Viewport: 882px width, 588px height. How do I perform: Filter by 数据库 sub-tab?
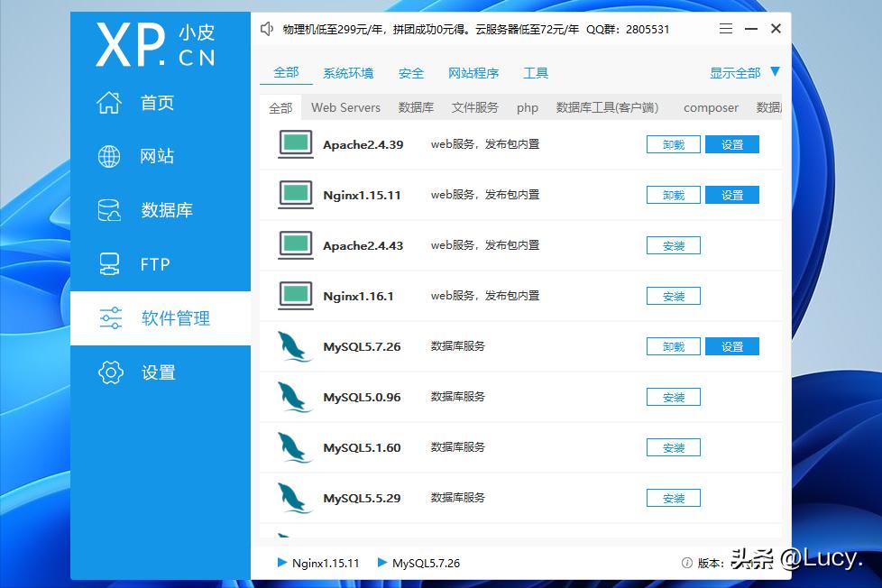click(x=417, y=107)
